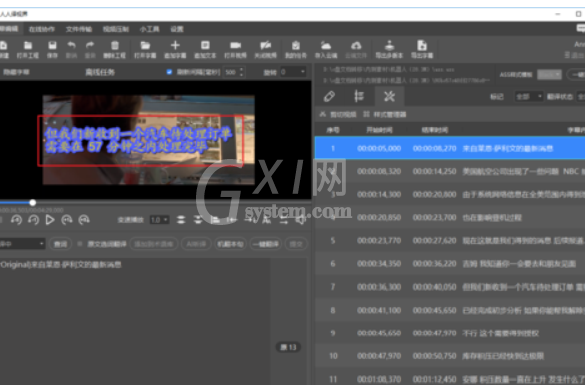Screen dimensions: 585x385
Task: Select the pencil edit tab icon
Action: (329, 97)
